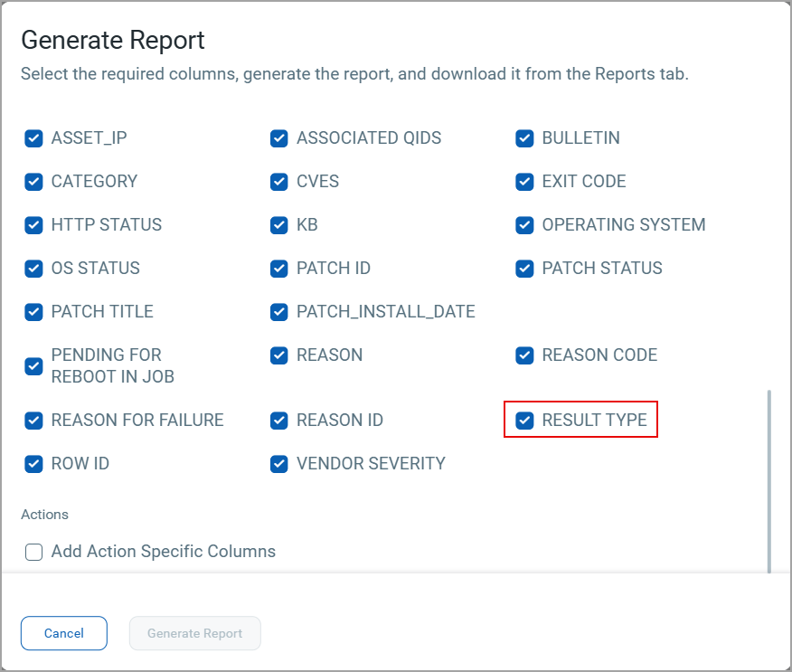
Task: Deselect the VENDOR SEVERITY column
Action: (279, 464)
